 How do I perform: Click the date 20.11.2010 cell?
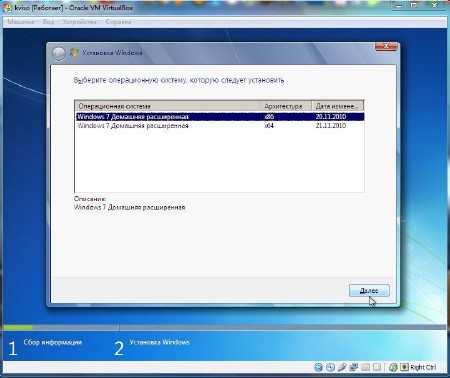coord(331,117)
